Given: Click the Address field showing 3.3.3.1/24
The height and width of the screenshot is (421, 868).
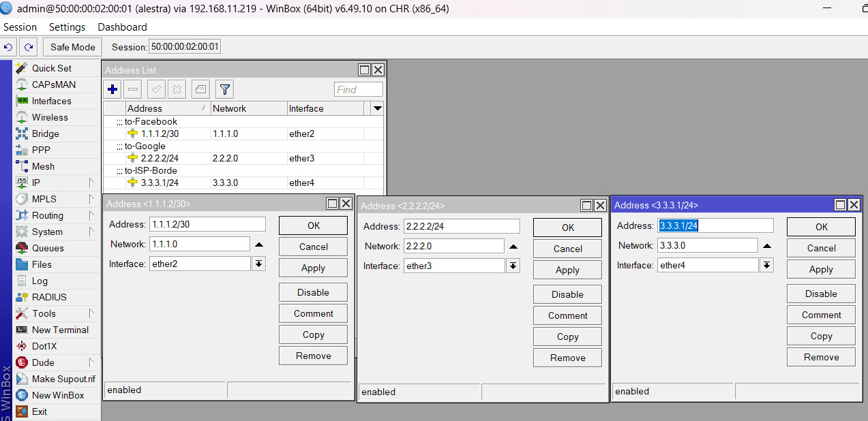Looking at the screenshot, I should pos(715,225).
